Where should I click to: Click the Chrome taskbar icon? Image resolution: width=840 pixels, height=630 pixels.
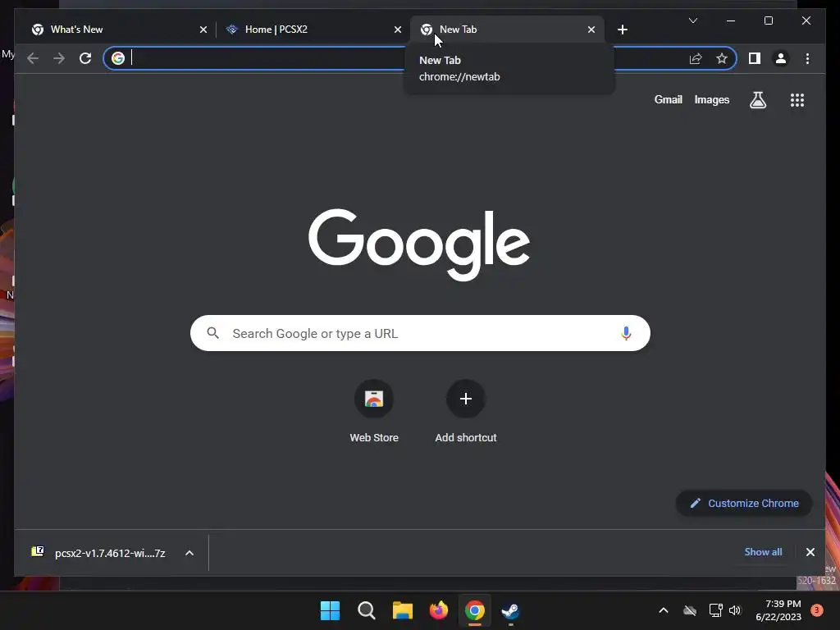point(475,610)
